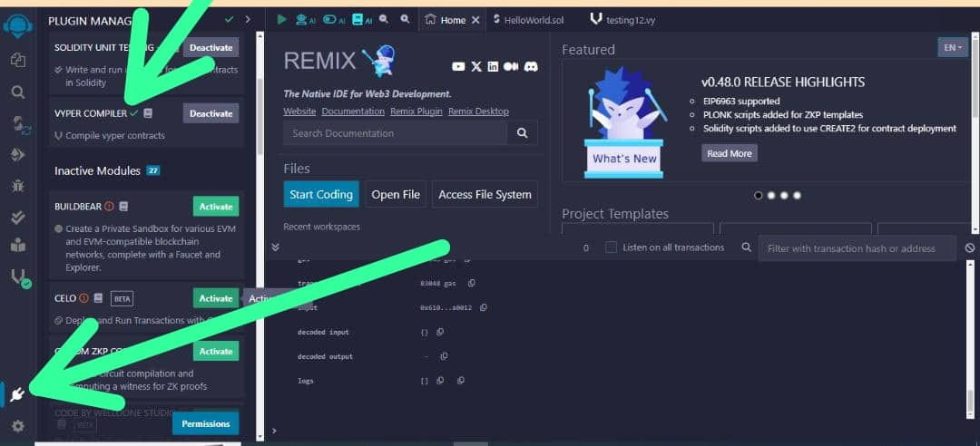This screenshot has width=980, height=446.
Task: Open the Deploy & Run Transactions icon
Action: coord(18,155)
